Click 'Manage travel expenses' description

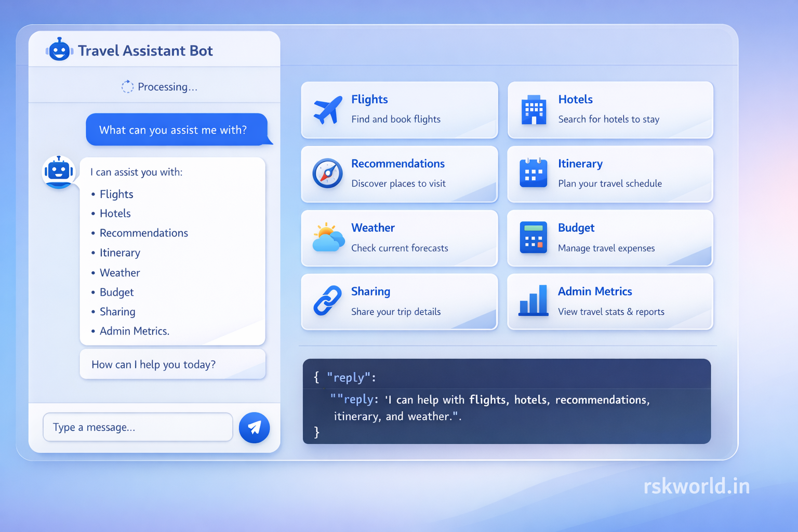[606, 248]
